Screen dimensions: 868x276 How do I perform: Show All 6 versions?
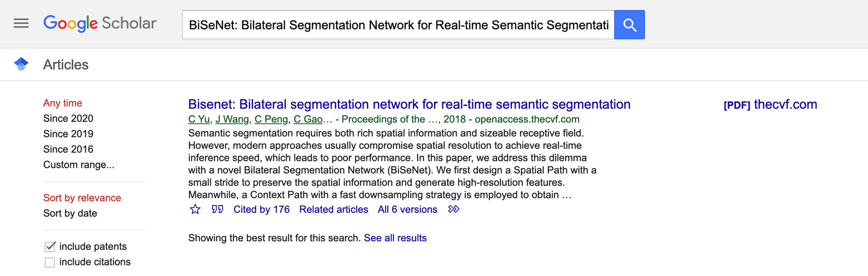(407, 209)
